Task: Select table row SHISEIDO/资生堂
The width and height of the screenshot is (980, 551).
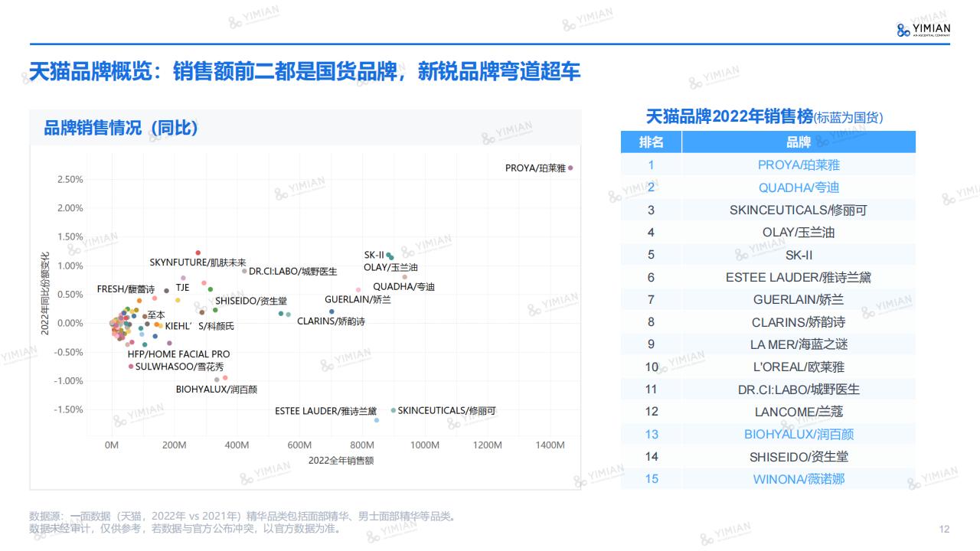Action: tap(768, 457)
